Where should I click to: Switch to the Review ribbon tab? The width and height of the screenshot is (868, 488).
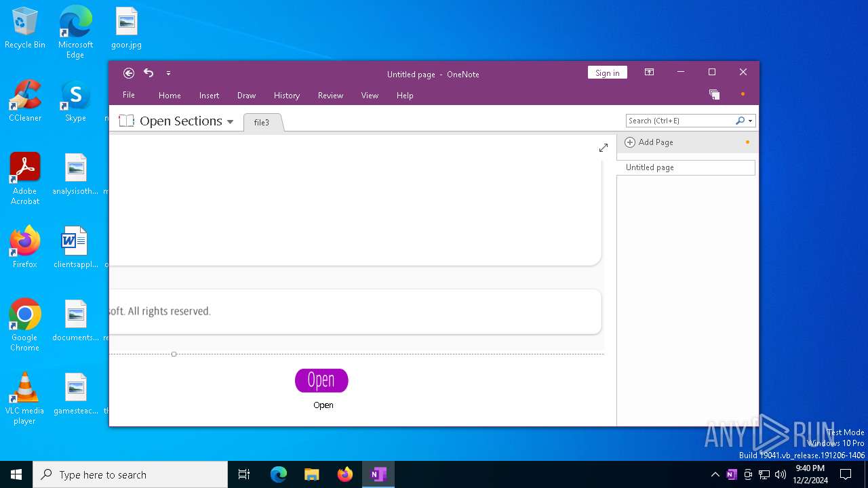[330, 96]
